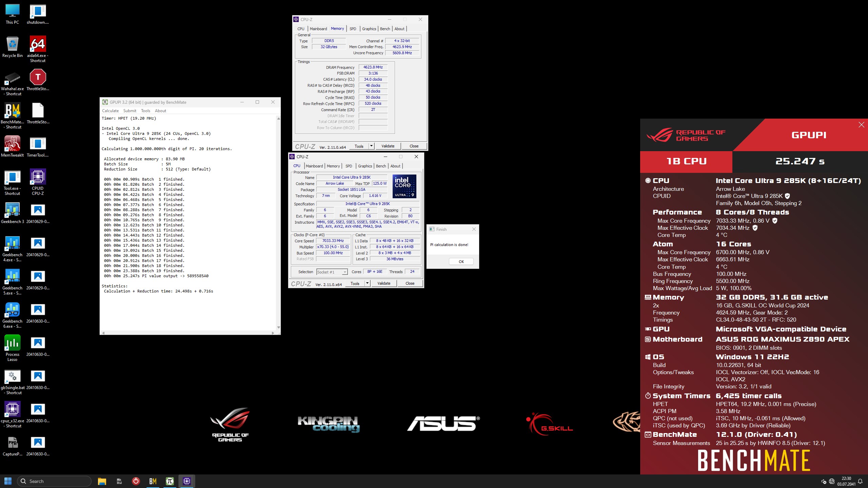Click Tools button in lower CPU-Z window

pos(355,283)
